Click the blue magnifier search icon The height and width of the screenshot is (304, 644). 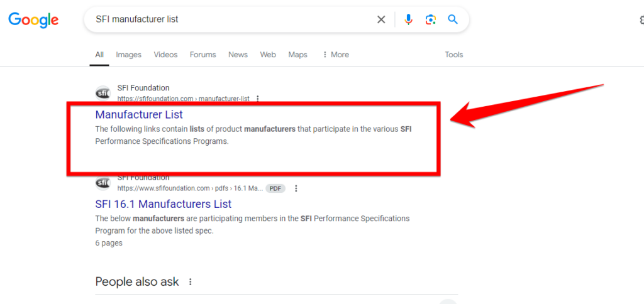click(x=453, y=19)
